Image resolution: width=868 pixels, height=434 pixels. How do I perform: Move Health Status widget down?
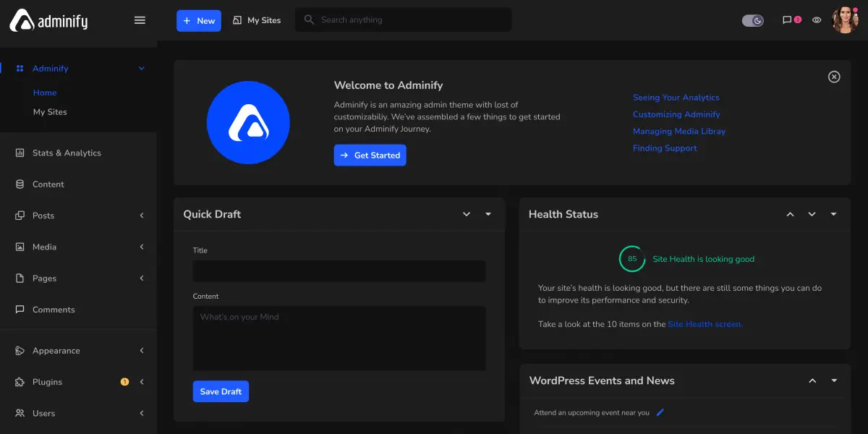[812, 214]
